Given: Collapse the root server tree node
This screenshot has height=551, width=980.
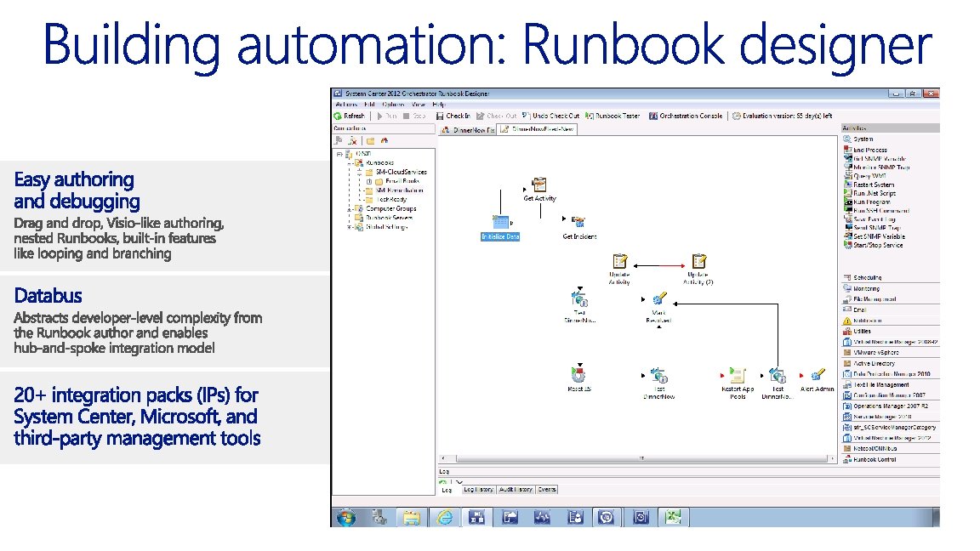Looking at the screenshot, I should pos(339,154).
